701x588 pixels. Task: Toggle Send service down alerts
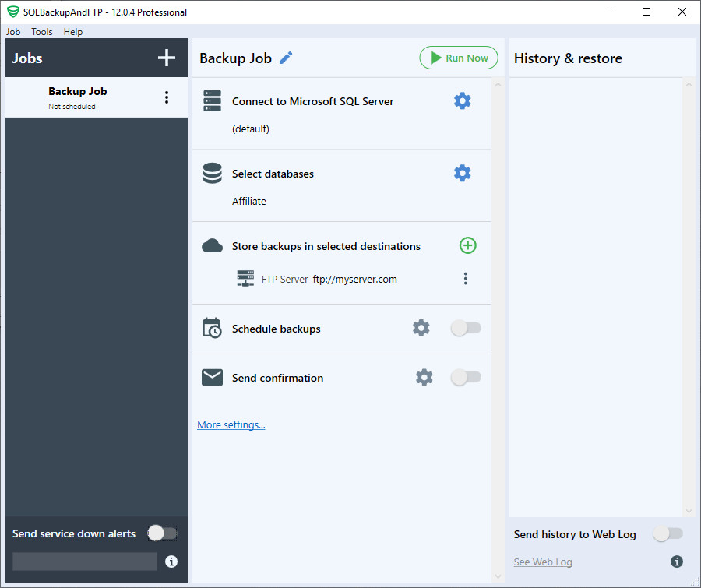point(162,533)
